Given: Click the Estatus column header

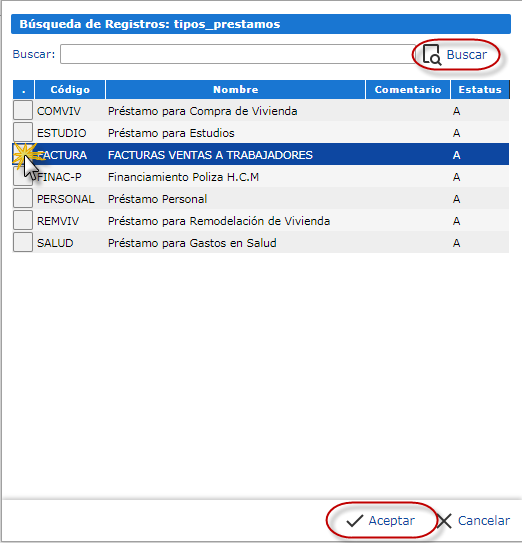Looking at the screenshot, I should [x=480, y=90].
